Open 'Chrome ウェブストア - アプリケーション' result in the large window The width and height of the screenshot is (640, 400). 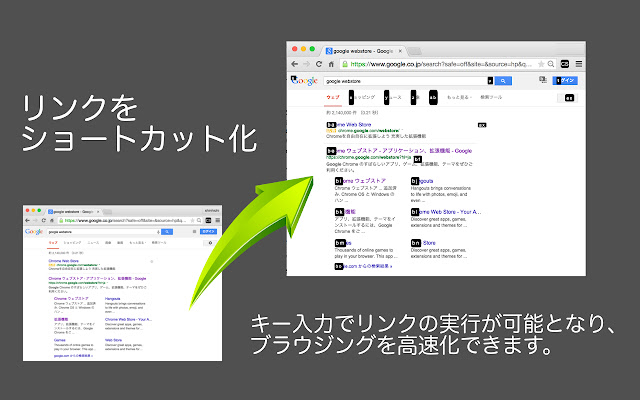(x=399, y=151)
